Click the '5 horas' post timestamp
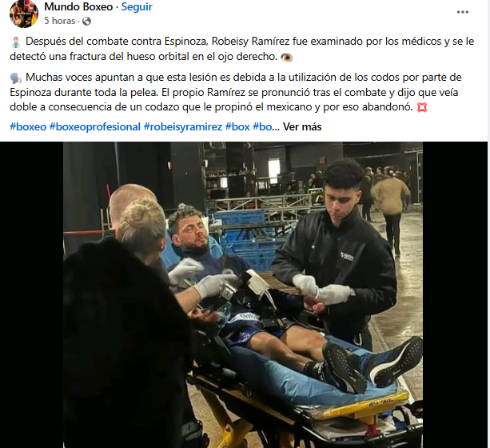490x448 pixels. coord(60,21)
